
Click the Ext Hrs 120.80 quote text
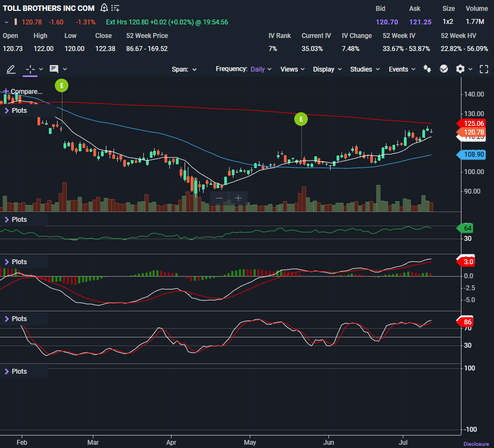pos(167,22)
